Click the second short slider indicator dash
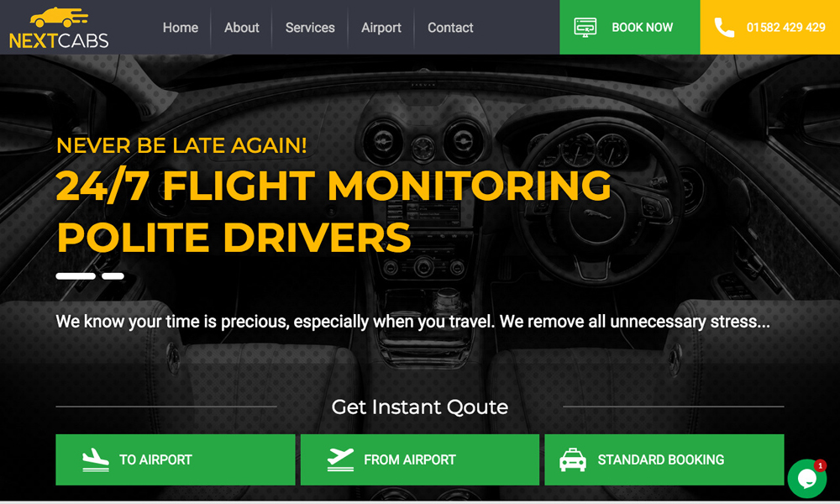 [x=113, y=276]
